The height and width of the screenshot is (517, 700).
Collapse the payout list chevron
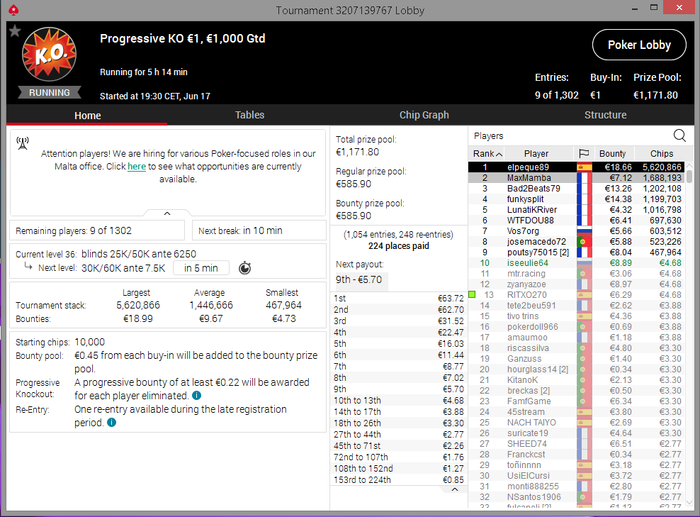coord(454,490)
